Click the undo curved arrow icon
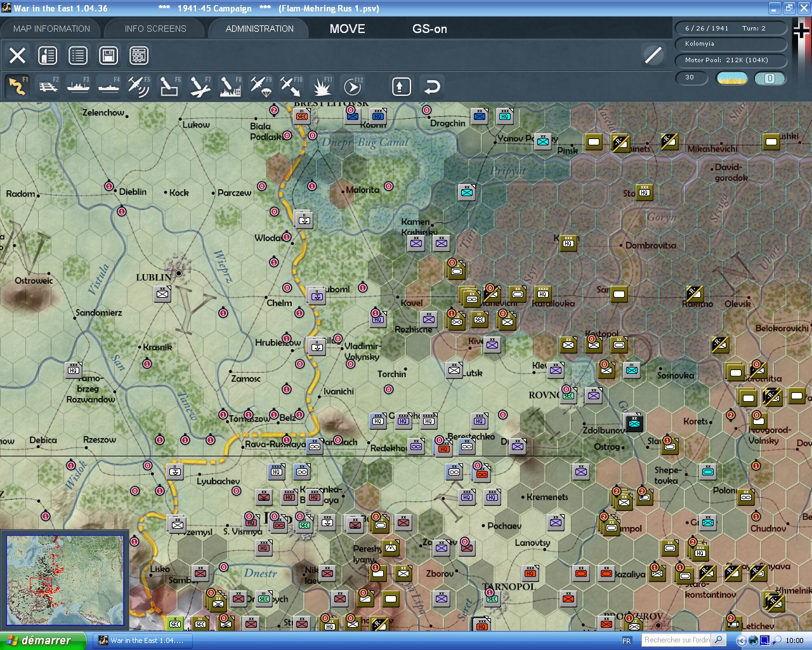The height and width of the screenshot is (650, 812). [431, 86]
